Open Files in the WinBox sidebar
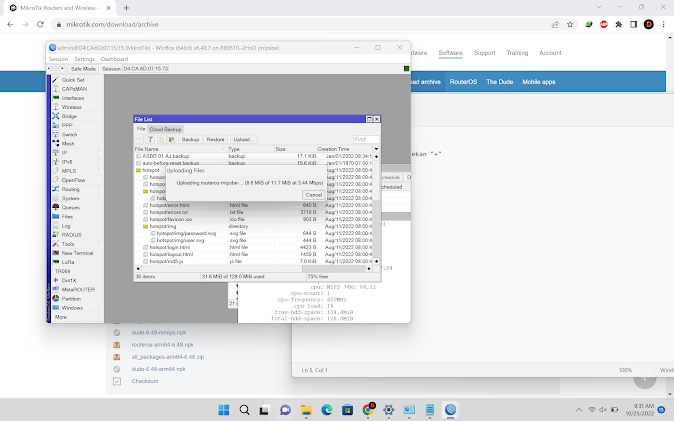The image size is (674, 421). [x=67, y=216]
